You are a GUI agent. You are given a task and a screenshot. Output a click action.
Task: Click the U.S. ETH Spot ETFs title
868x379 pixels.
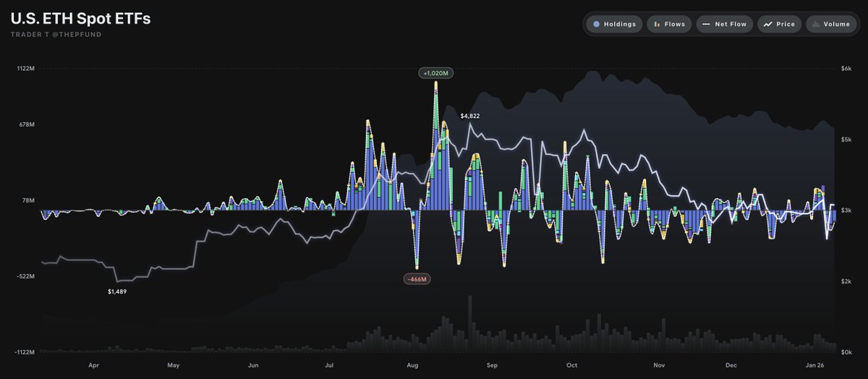click(81, 20)
